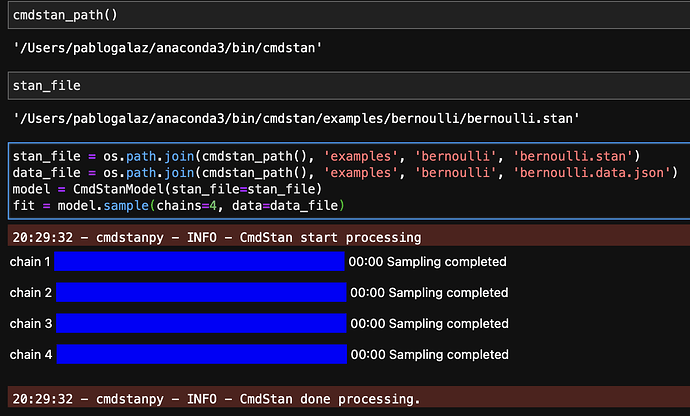Click the chain 1 progress bar
Viewport: 690px width, 416px height.
(199, 261)
